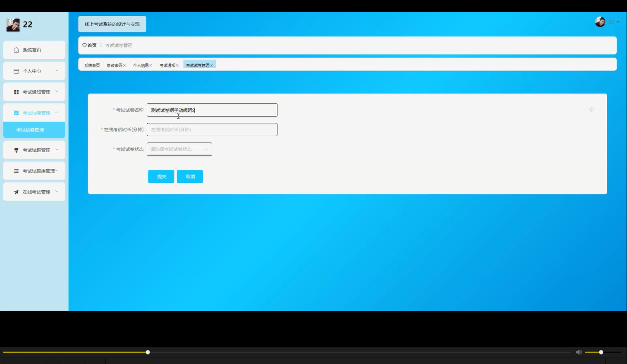The width and height of the screenshot is (627, 364).
Task: Click the 考试试卷管理 breadcrumb text
Action: [119, 45]
